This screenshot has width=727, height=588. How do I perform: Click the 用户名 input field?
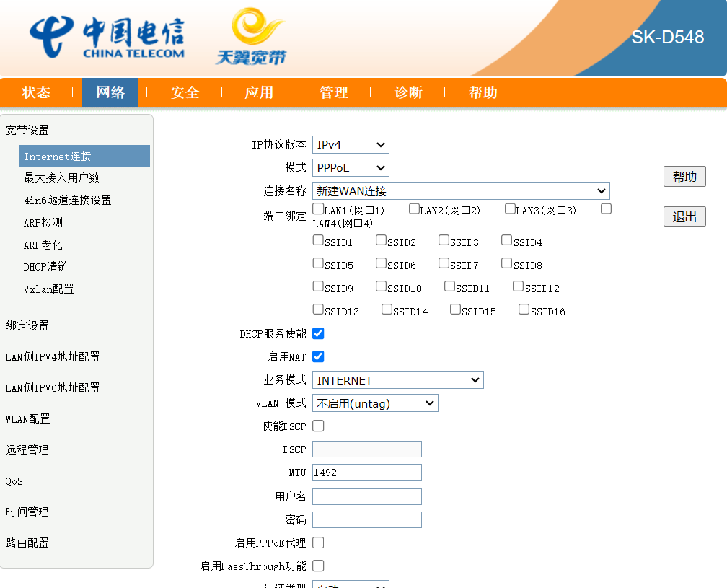pyautogui.click(x=366, y=496)
